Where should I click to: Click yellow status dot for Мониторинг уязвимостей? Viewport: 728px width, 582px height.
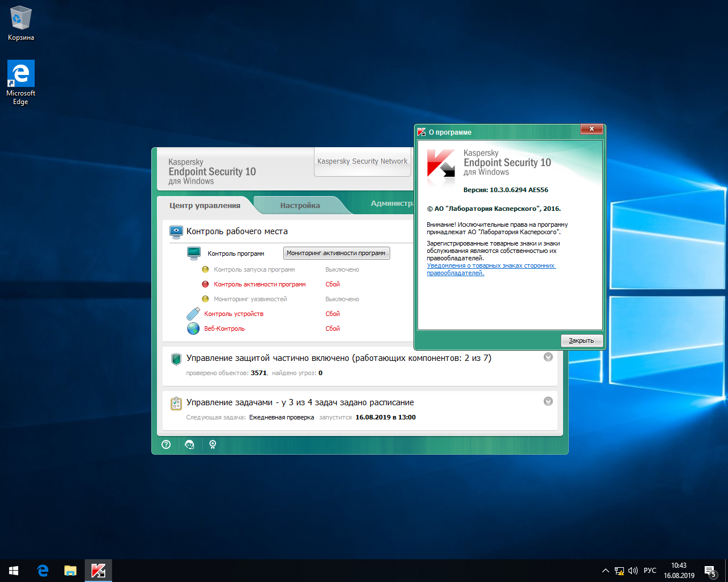[x=205, y=299]
